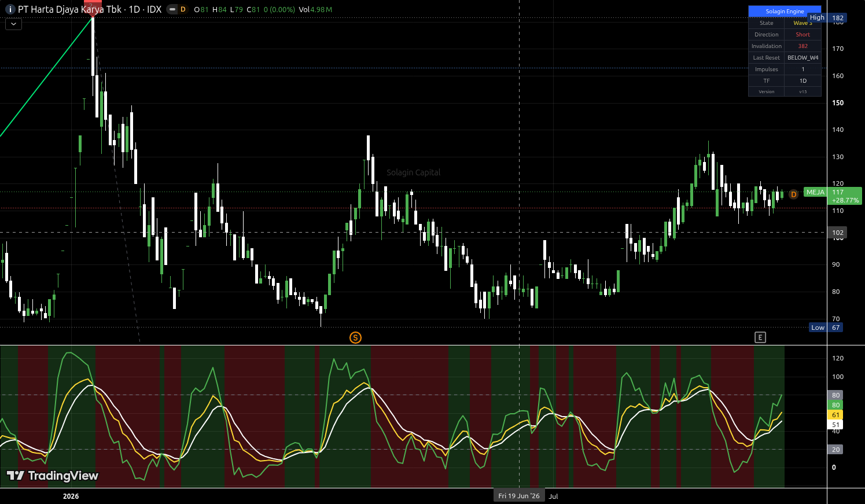Click the High 182 price label
The height and width of the screenshot is (504, 865).
point(826,18)
